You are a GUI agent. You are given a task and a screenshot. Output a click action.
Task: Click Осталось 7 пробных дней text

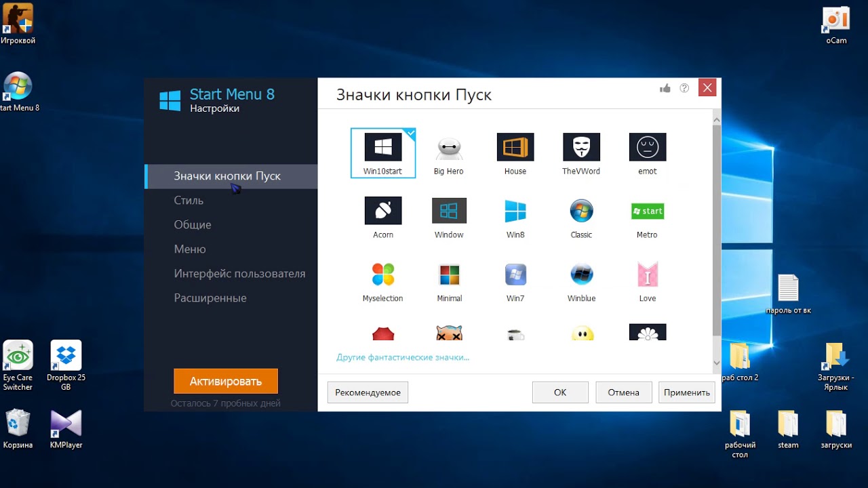pos(226,403)
